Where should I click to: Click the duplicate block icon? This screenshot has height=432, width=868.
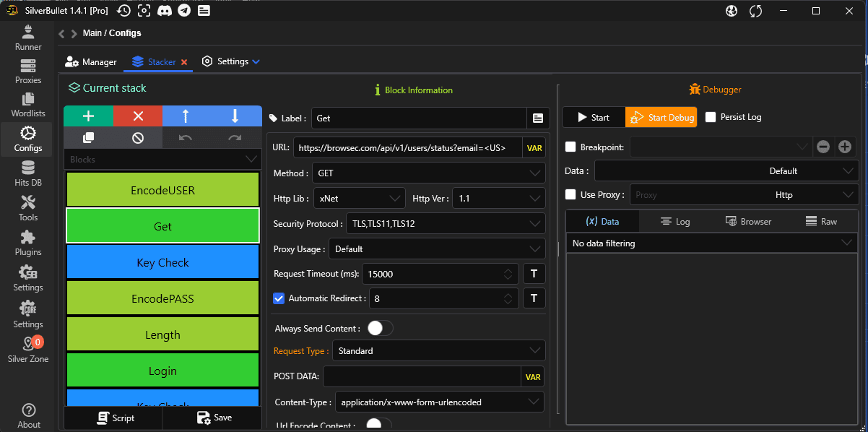pos(88,138)
